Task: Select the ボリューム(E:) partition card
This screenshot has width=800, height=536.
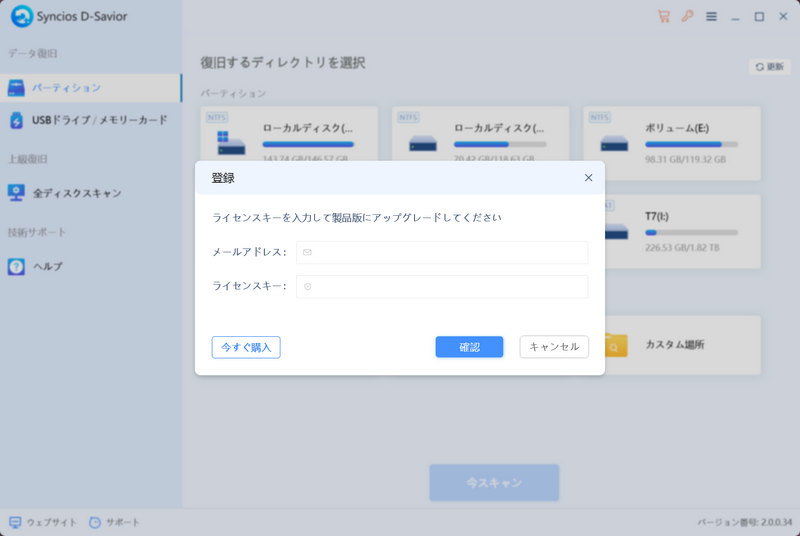Action: tap(672, 143)
